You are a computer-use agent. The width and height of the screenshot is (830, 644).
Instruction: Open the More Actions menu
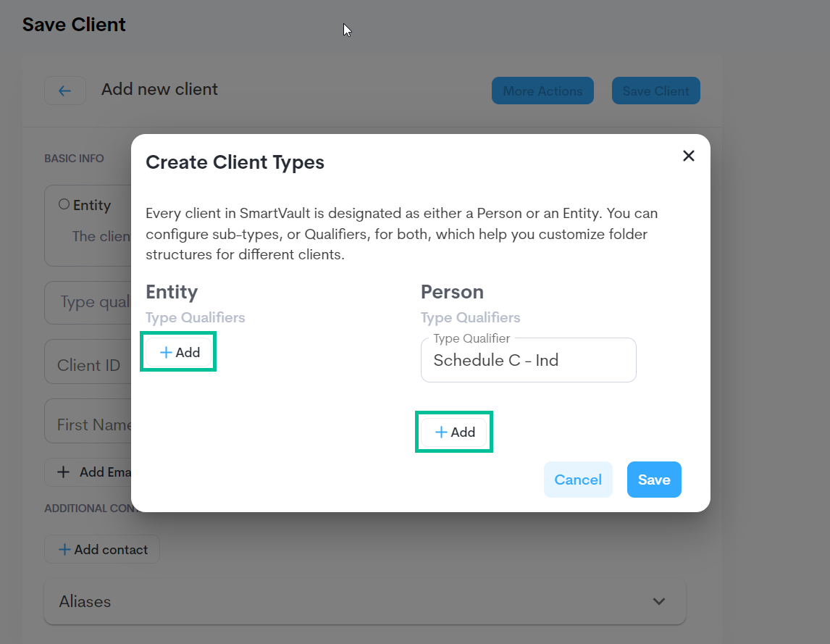(542, 91)
